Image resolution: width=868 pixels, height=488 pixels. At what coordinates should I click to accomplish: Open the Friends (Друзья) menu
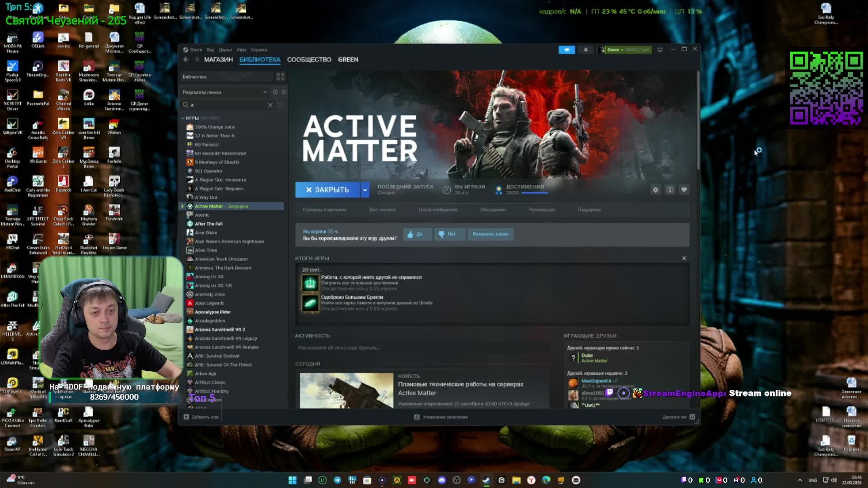[x=225, y=50]
